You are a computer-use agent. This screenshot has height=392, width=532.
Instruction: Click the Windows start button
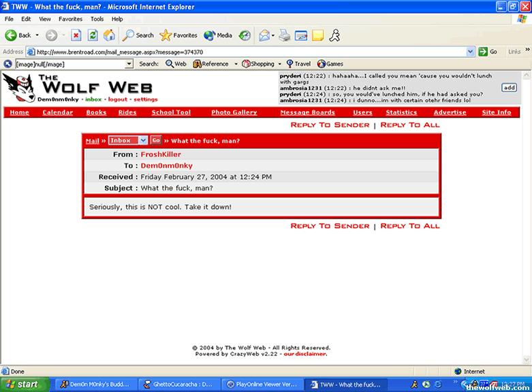[24, 385]
